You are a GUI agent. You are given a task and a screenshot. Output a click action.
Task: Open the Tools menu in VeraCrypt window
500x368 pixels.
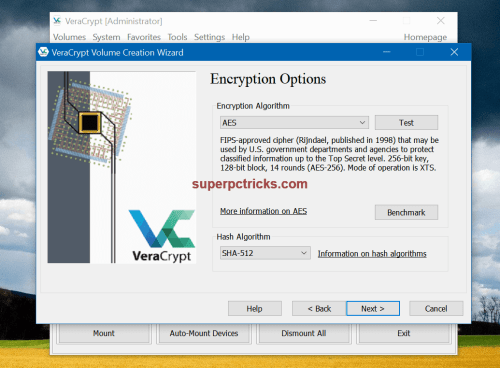(177, 37)
